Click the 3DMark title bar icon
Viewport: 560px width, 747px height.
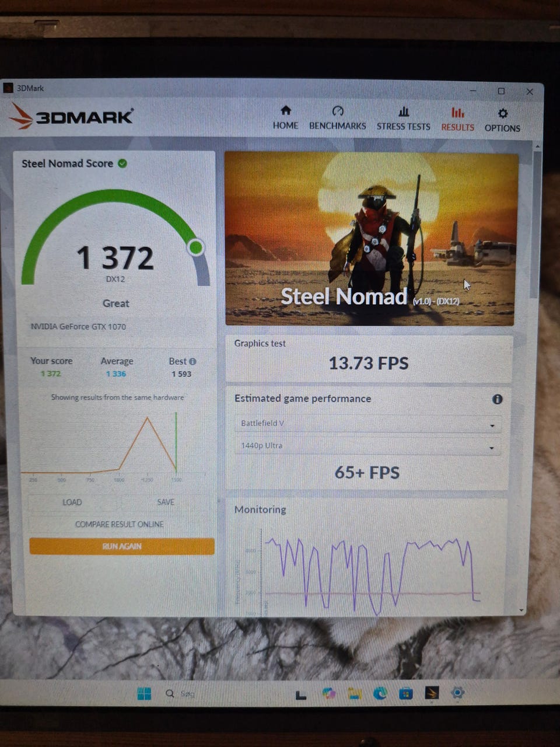(8, 88)
